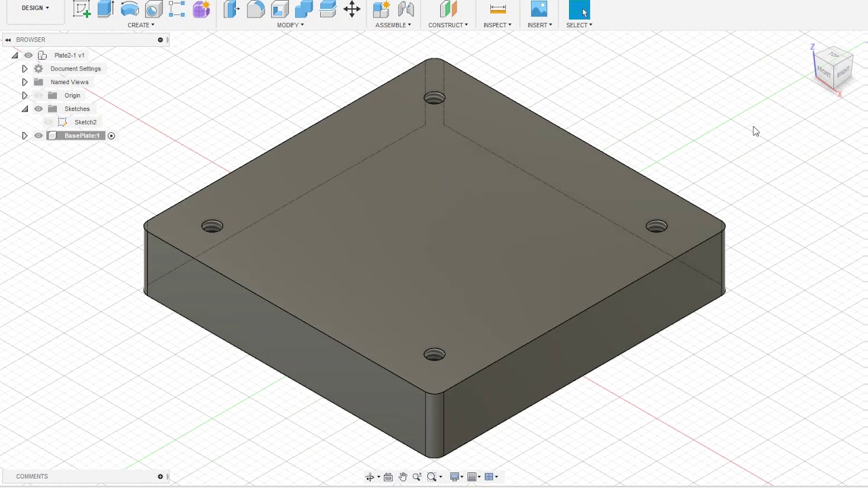868x488 pixels.
Task: Click the ViewCube to reorient view
Action: tap(833, 69)
